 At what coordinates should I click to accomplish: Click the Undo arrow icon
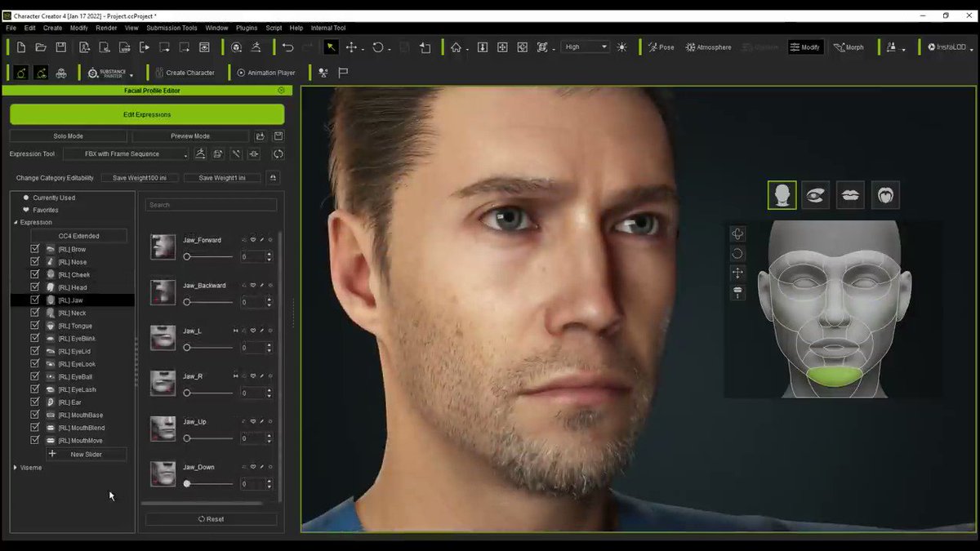[287, 47]
